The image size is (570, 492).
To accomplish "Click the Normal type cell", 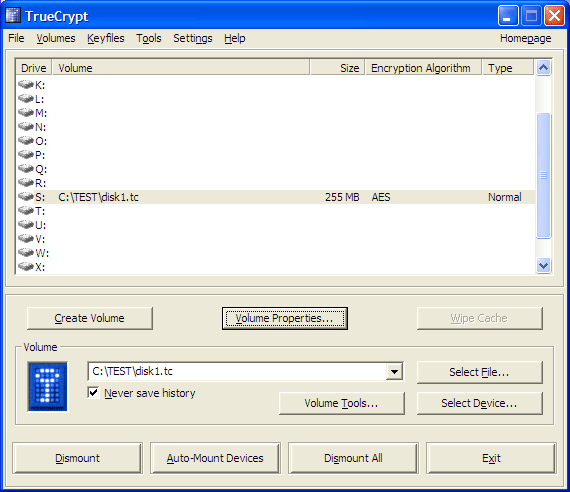I will [505, 197].
